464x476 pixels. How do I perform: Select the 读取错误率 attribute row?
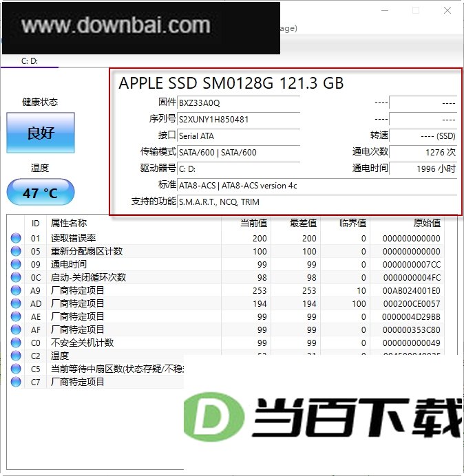click(x=226, y=238)
